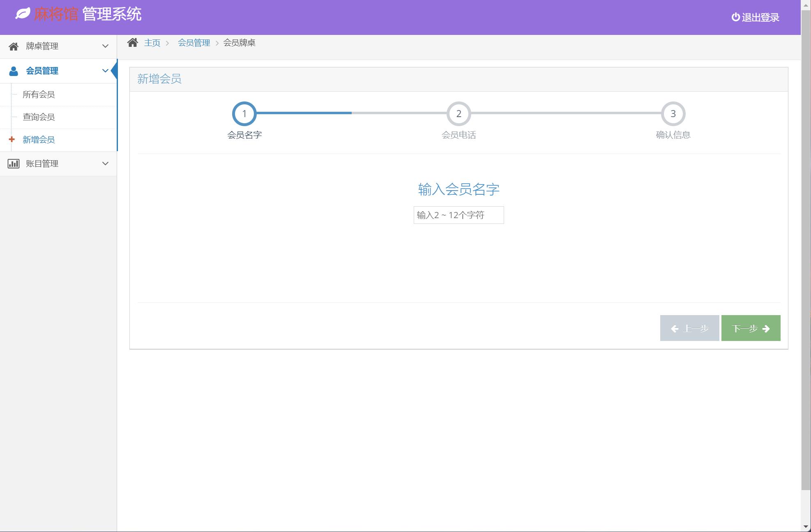Click the bar chart icon beside 账目管理
The height and width of the screenshot is (532, 811).
coord(14,164)
